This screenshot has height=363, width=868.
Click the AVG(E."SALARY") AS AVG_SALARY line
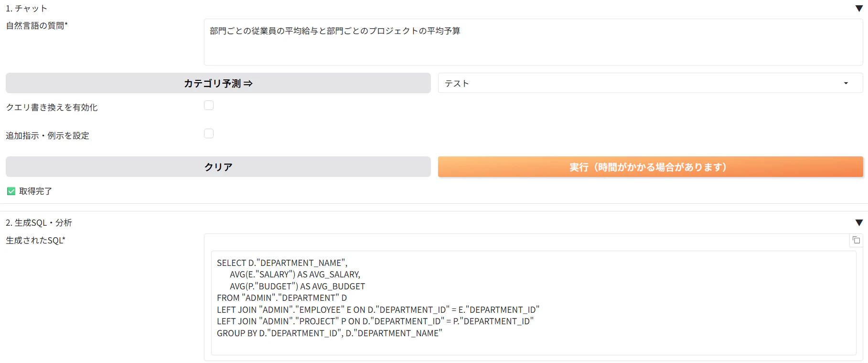(295, 275)
